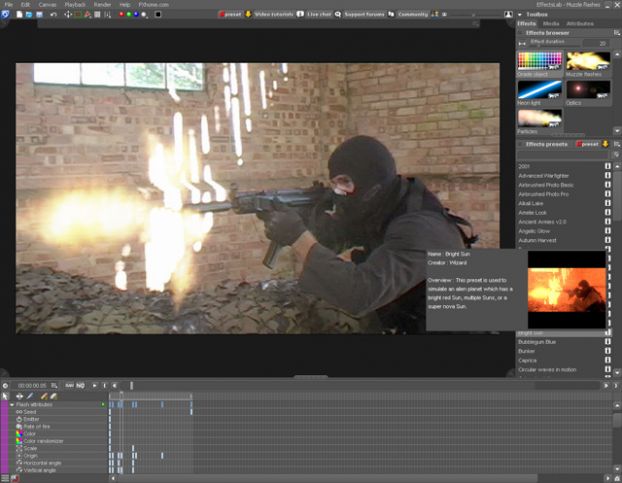Select the Advanced Warfighter preset
622x483 pixels.
point(543,176)
